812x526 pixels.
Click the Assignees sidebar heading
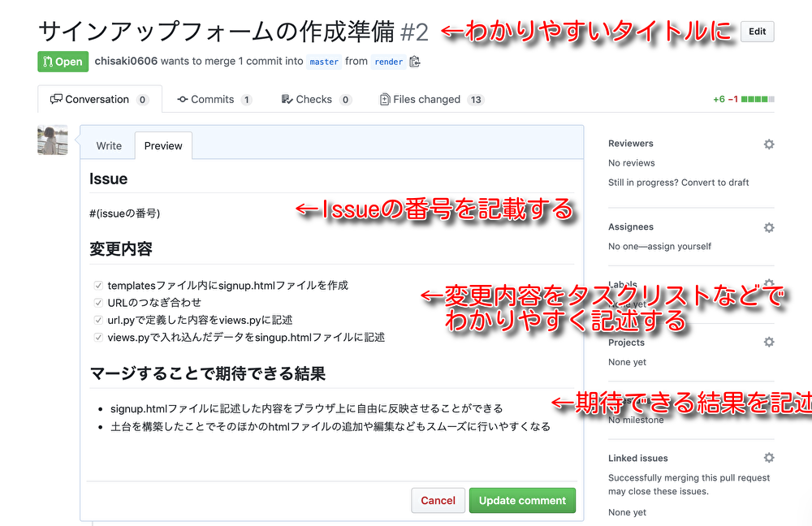tap(631, 226)
